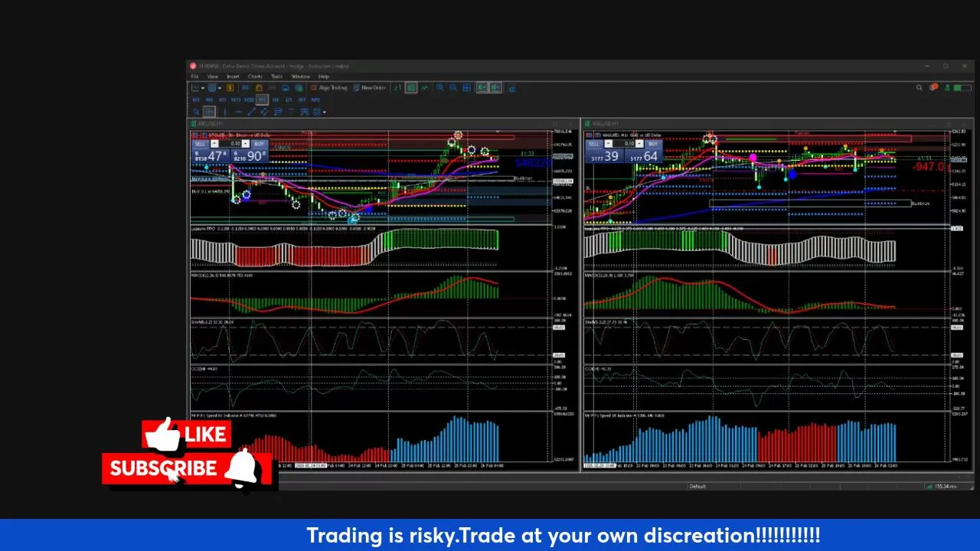Toggle candlestick chart mode icon
The width and height of the screenshot is (980, 551).
[x=411, y=88]
